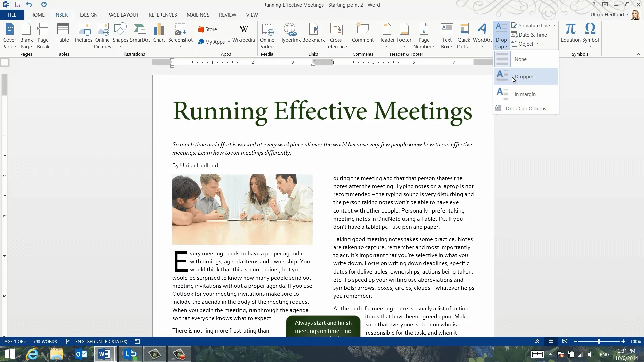Screen dimensions: 644x362
Task: Open the PAGE LAYOUT tab
Action: pyautogui.click(x=123, y=15)
